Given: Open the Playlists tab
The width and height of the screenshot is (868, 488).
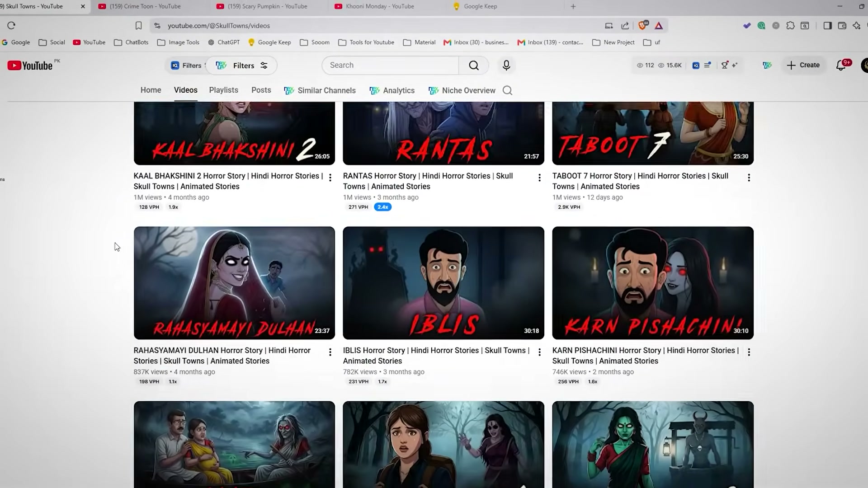Looking at the screenshot, I should [223, 90].
